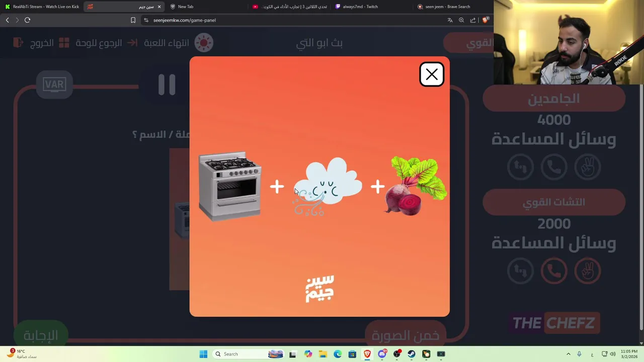Screen dimensions: 644x362
Task: Click the beetroot image
Action: point(416,186)
